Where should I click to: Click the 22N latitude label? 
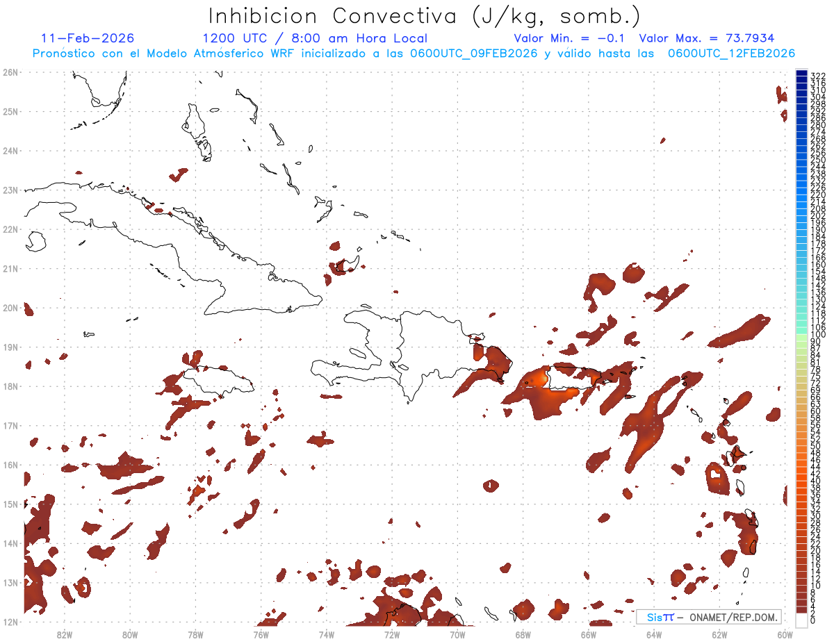tap(10, 229)
